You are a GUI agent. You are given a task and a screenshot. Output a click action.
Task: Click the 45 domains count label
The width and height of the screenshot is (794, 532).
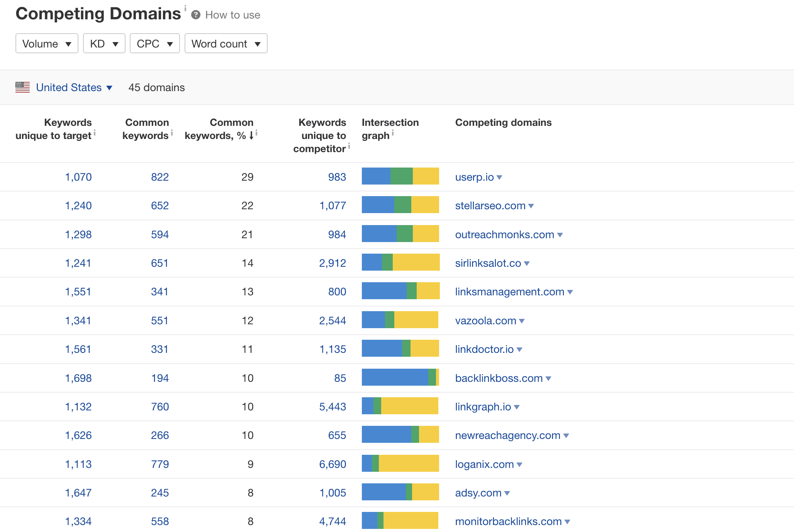tap(156, 88)
